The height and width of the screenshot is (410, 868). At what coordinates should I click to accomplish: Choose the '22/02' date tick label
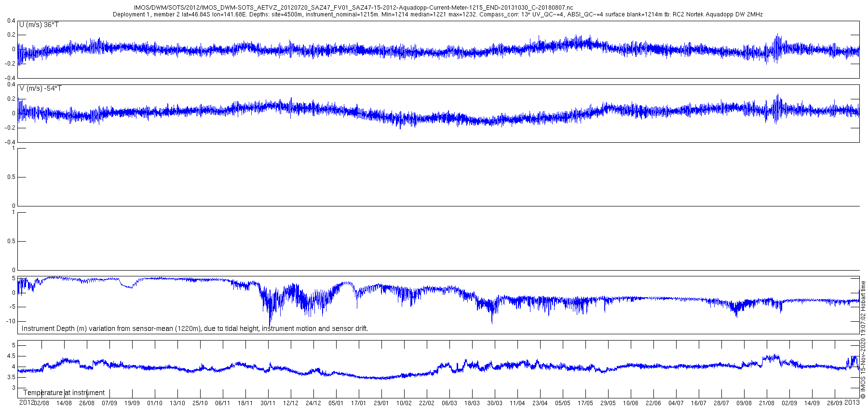coord(427,403)
